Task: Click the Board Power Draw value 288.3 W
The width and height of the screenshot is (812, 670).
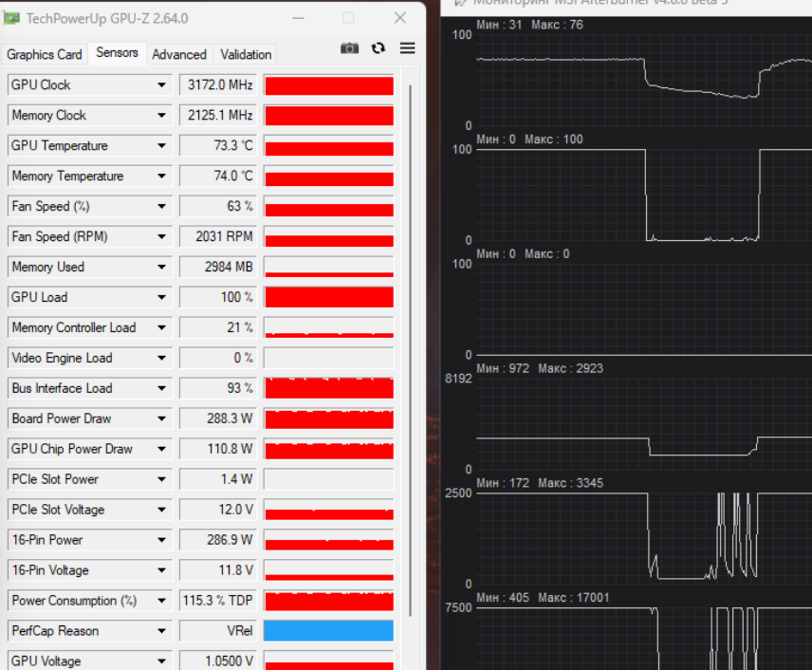Action: coord(218,419)
